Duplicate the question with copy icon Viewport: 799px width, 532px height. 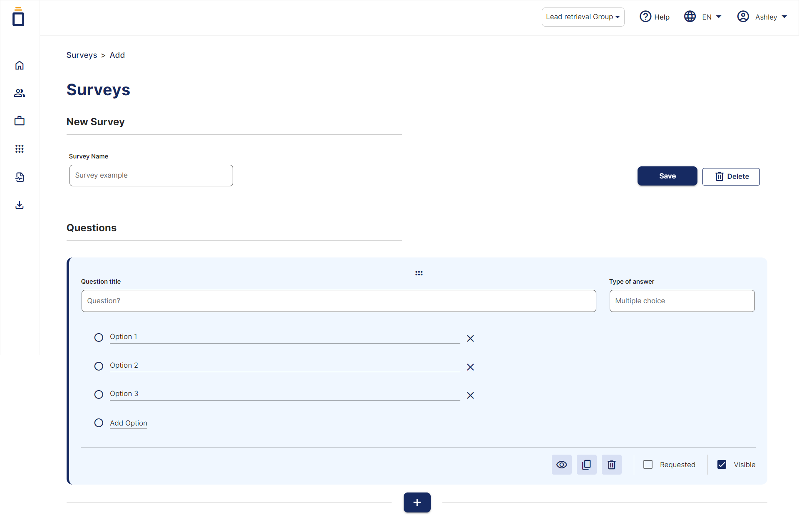(x=587, y=465)
